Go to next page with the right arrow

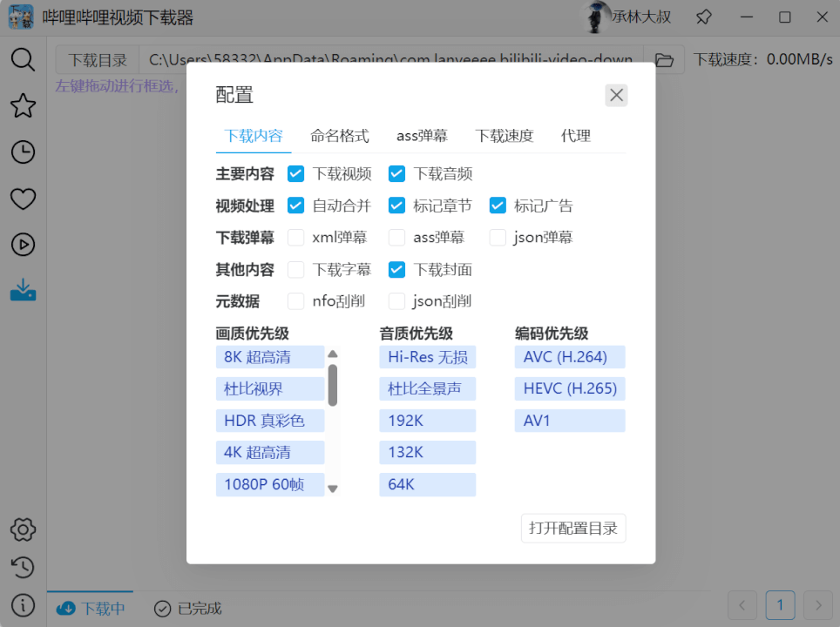(x=817, y=604)
